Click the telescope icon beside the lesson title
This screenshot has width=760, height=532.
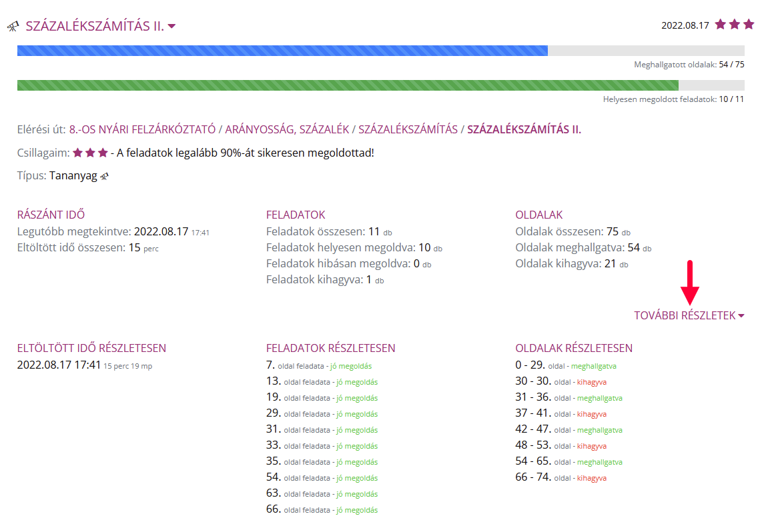(13, 27)
